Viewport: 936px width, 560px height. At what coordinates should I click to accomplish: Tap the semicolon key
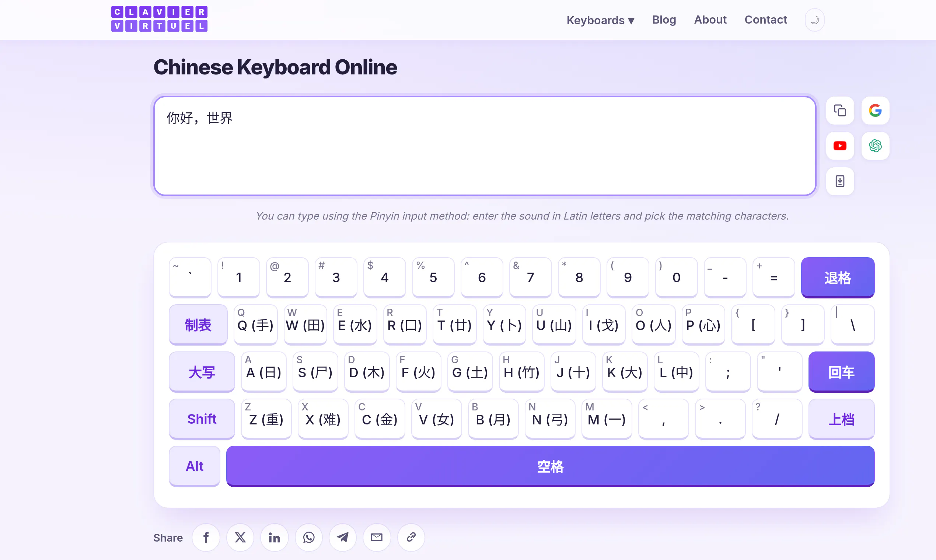pos(728,372)
